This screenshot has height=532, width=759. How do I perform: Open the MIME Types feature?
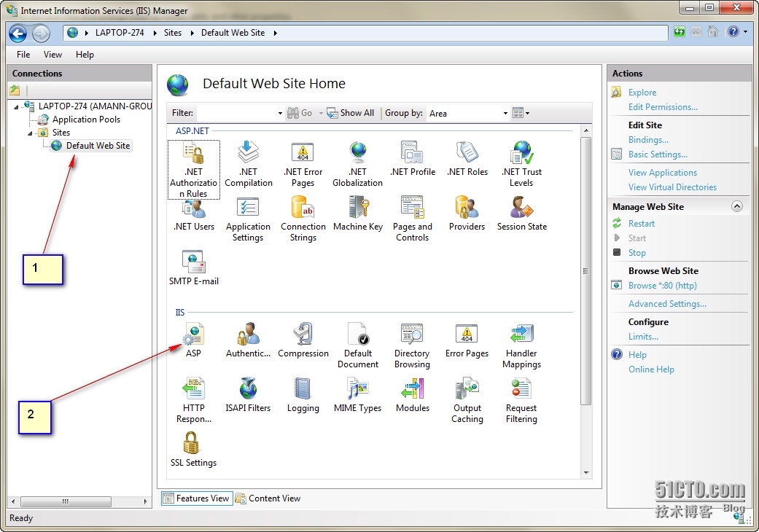[358, 395]
